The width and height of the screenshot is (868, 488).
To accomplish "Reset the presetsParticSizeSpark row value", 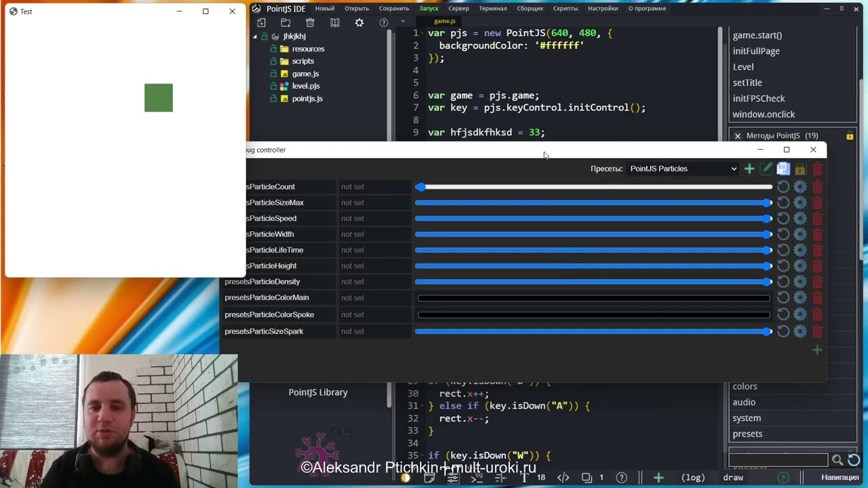I will (783, 331).
